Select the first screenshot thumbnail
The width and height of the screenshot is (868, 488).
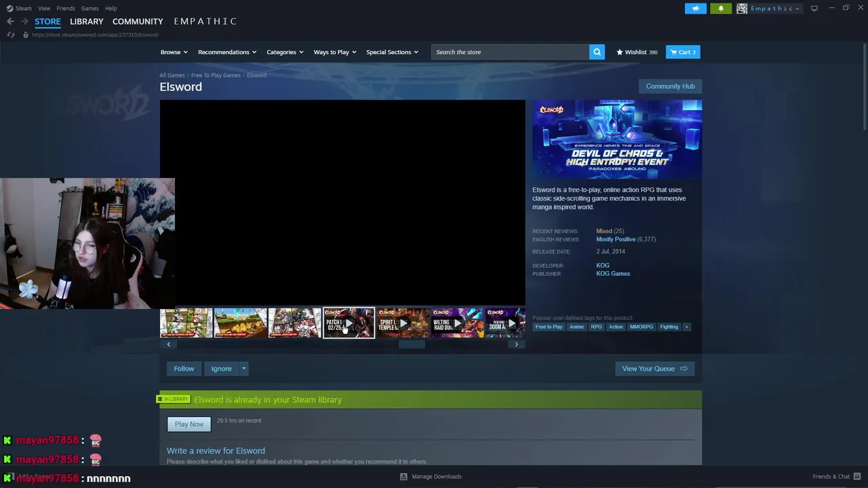[186, 323]
